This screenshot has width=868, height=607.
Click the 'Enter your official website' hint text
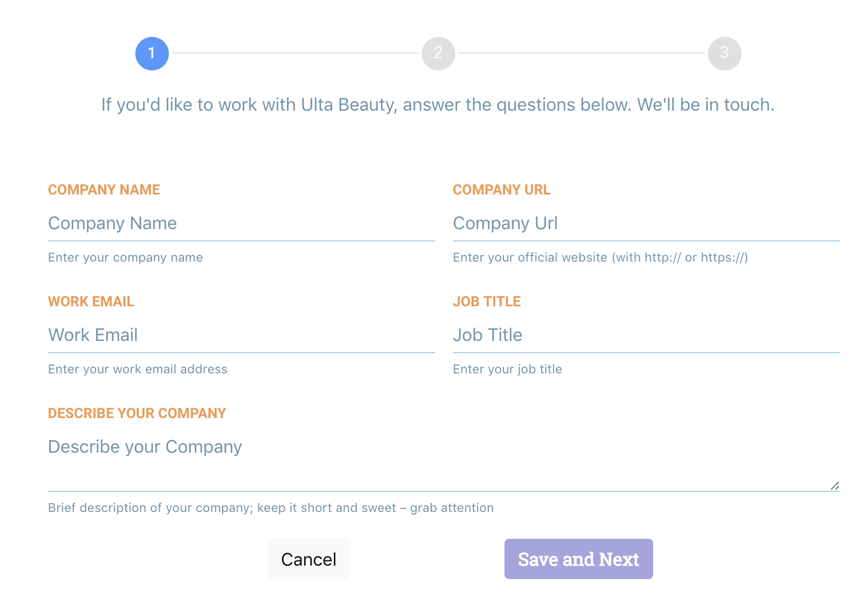600,258
